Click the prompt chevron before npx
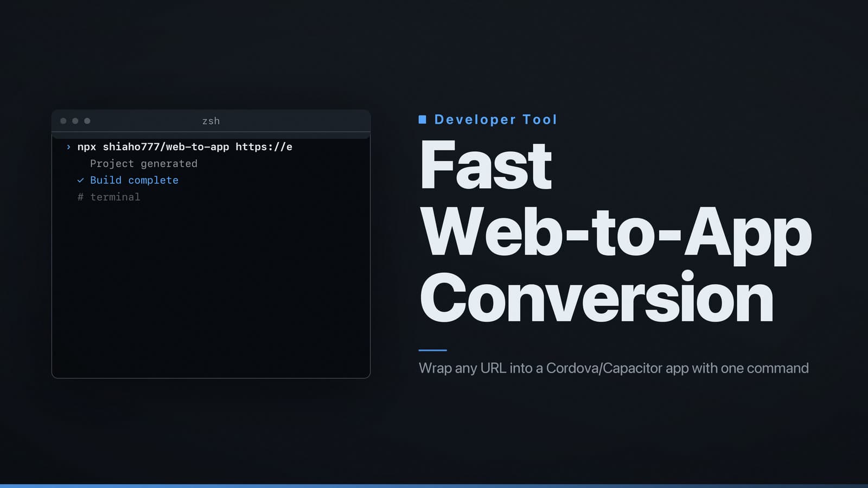 (68, 147)
